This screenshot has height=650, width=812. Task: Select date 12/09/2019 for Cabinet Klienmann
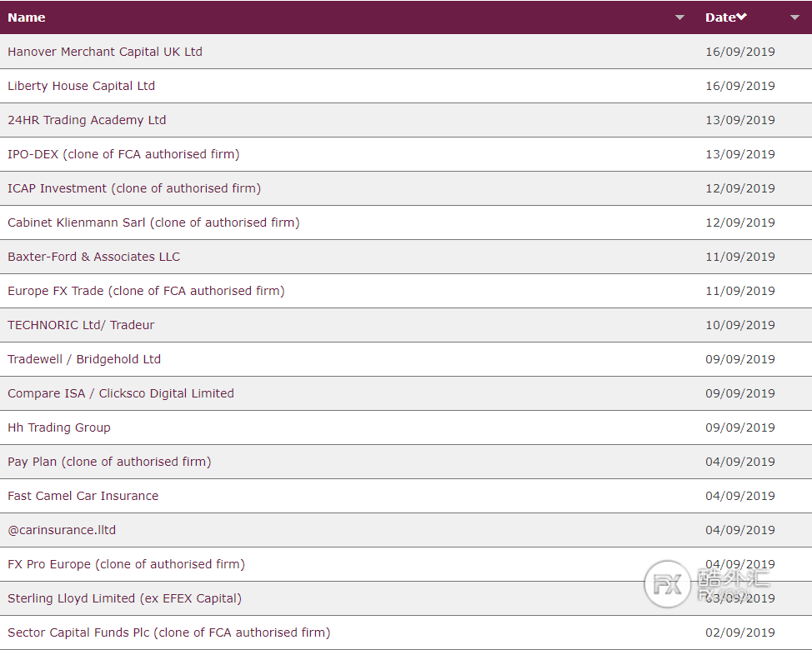click(740, 222)
